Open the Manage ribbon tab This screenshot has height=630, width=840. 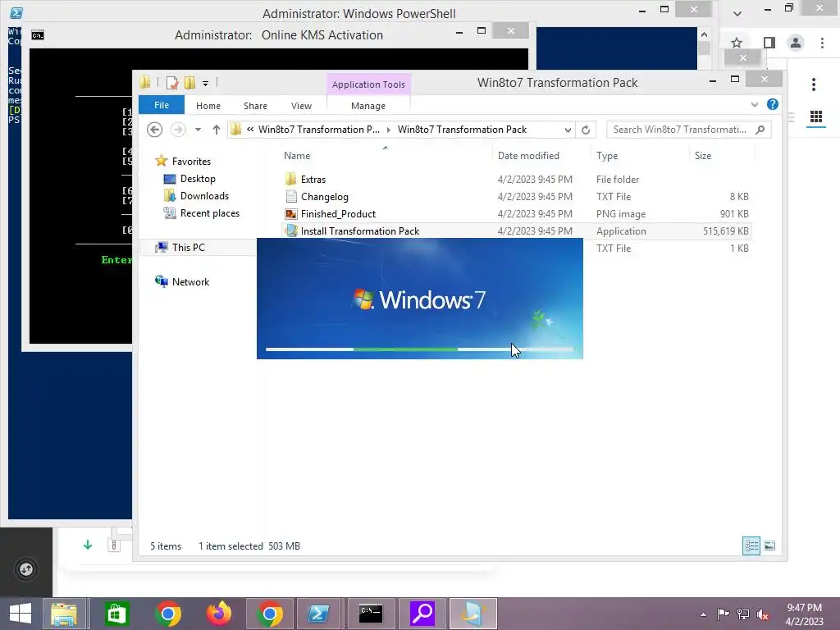click(x=368, y=106)
